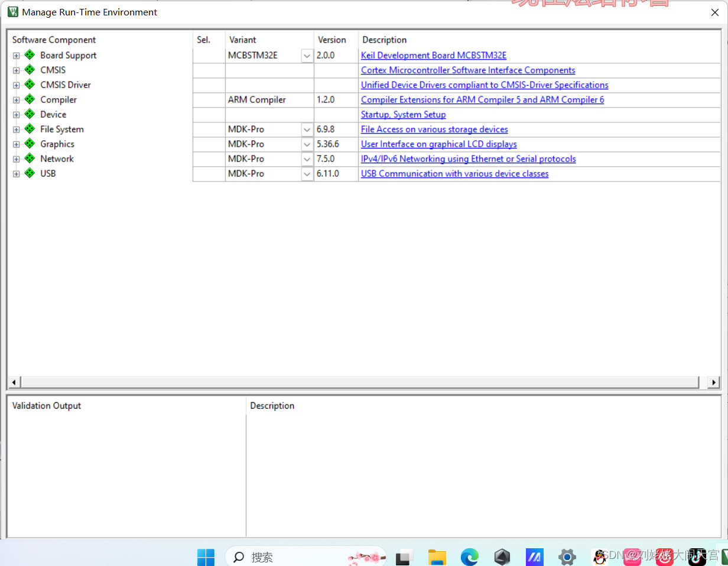Click the version 1.2.0 cell
Viewport: 728px width, 566px height.
point(336,99)
